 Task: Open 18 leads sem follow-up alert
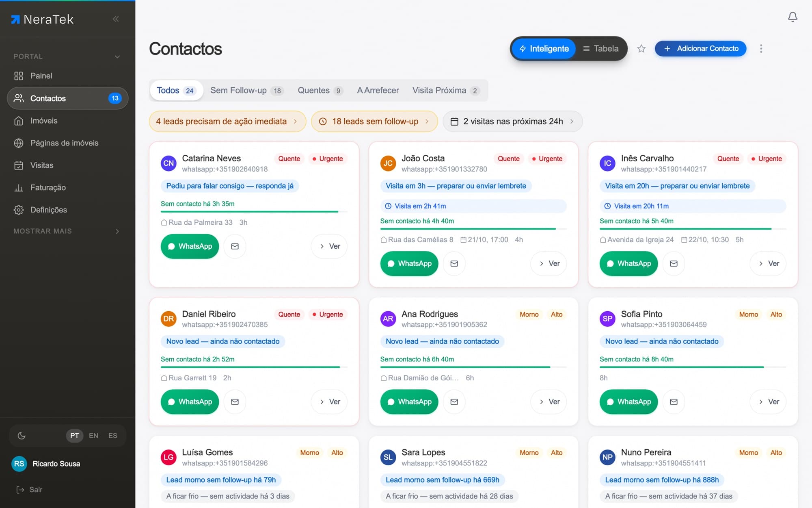click(374, 122)
